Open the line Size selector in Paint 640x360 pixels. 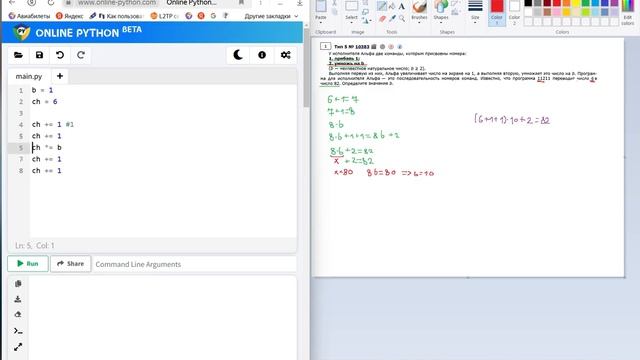[475, 11]
